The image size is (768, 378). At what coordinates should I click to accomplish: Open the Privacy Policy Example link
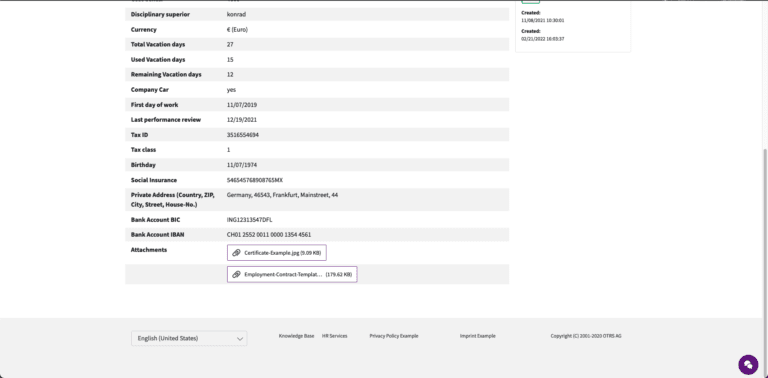click(394, 336)
